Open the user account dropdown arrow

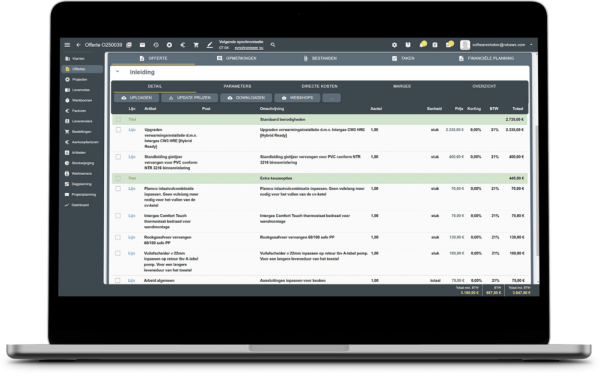531,45
